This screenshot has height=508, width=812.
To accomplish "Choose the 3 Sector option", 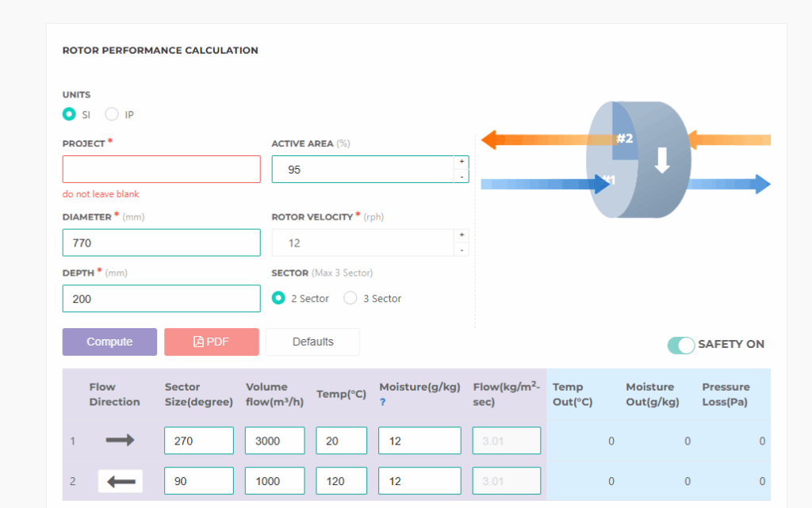I will pyautogui.click(x=350, y=298).
